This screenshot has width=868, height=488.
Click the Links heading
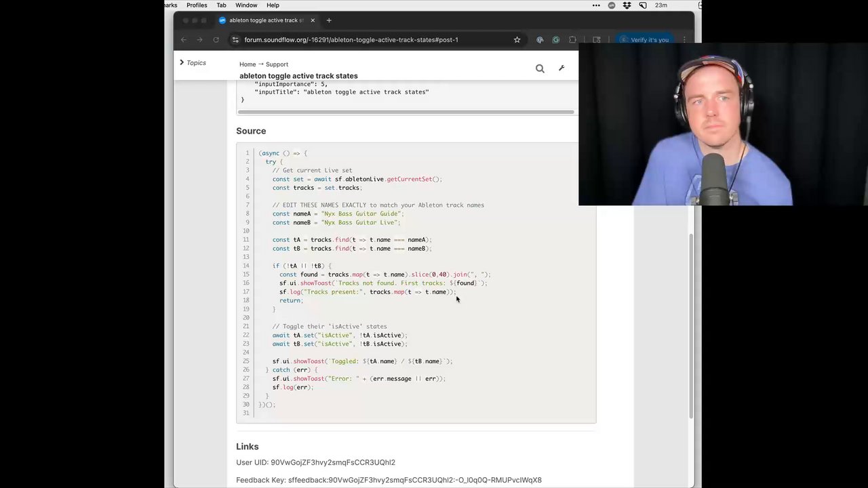[248, 447]
